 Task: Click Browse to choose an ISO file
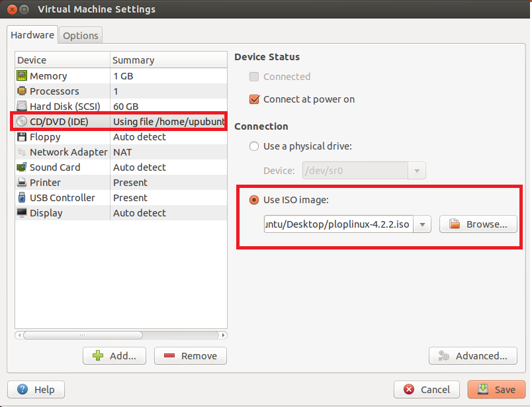[x=478, y=224]
